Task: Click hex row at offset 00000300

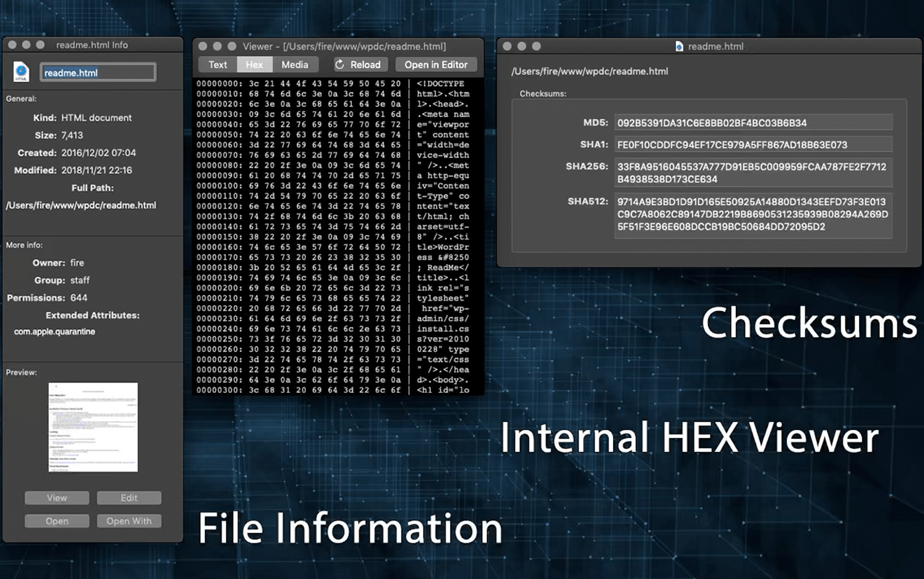Action: click(333, 390)
